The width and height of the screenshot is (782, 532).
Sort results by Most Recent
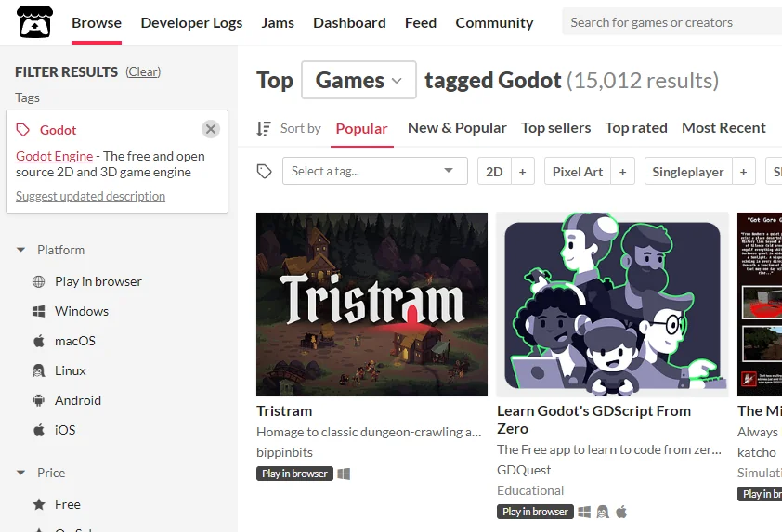(723, 128)
